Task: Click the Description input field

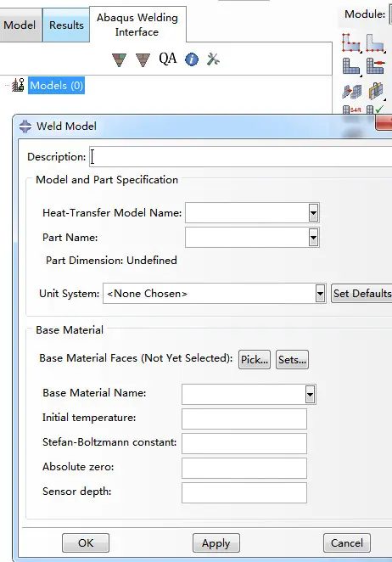Action: [240, 156]
